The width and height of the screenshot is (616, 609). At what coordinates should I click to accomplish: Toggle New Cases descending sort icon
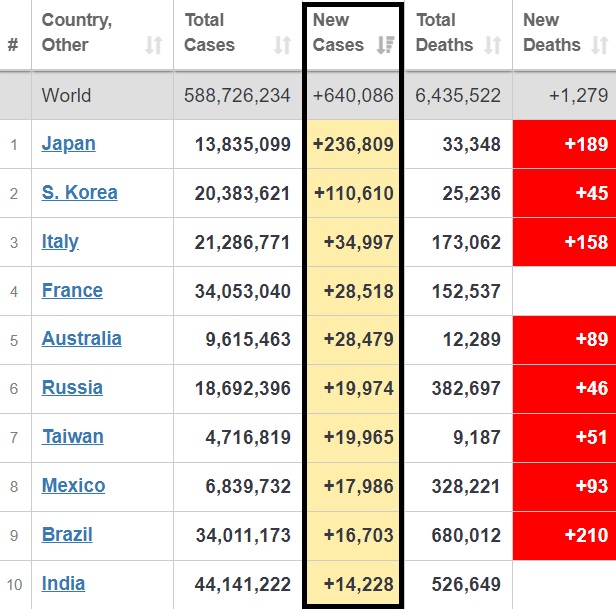tap(385, 45)
